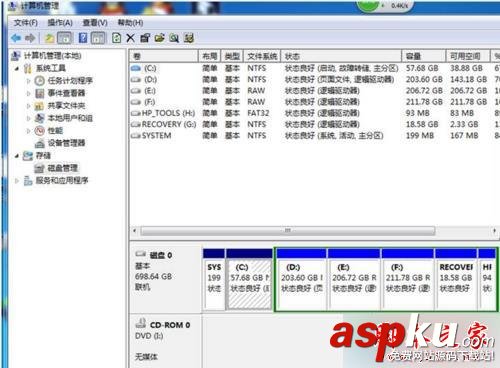
Task: Select 服务和应用程序 in the tree
Action: (x=62, y=181)
